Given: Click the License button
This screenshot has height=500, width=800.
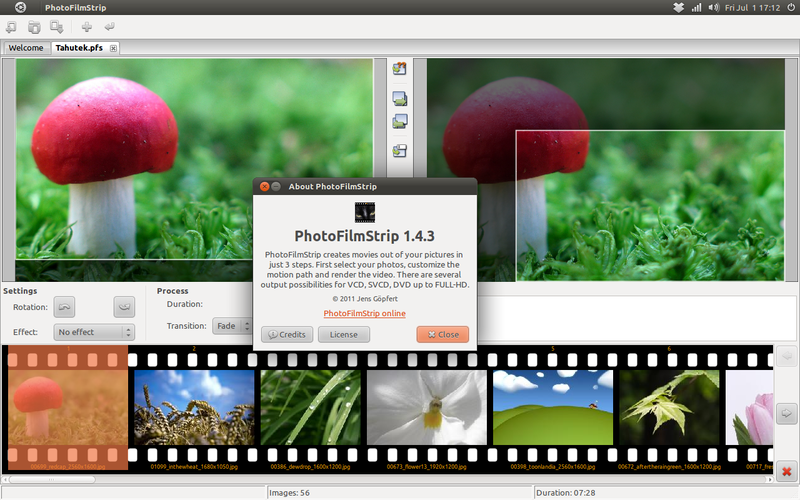Looking at the screenshot, I should (x=344, y=335).
